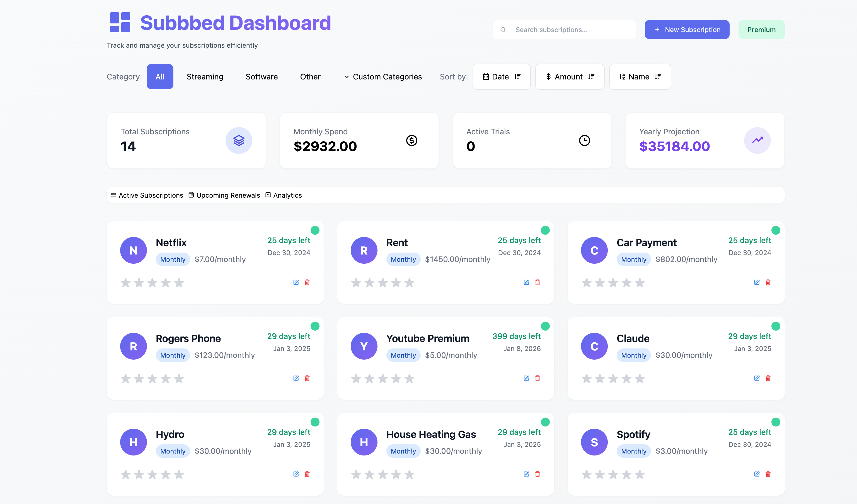Click the layers icon in Total Subscriptions
The height and width of the screenshot is (504, 857).
tap(239, 140)
